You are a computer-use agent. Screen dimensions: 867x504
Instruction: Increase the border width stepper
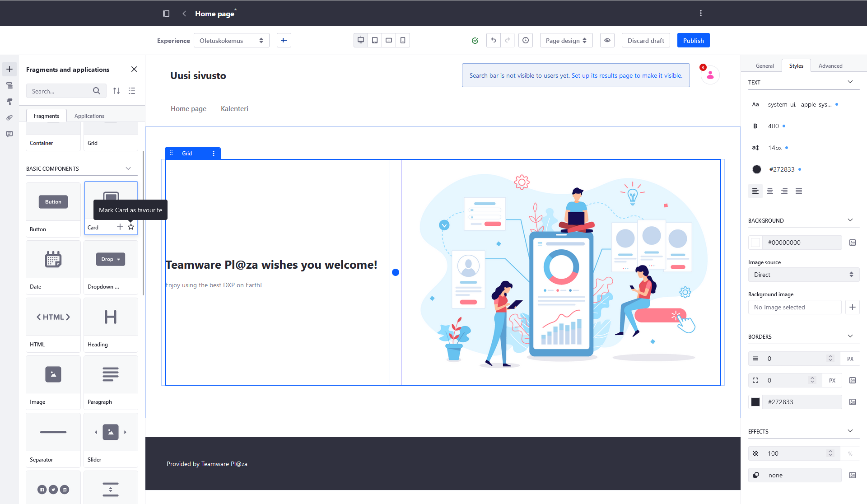pos(830,356)
